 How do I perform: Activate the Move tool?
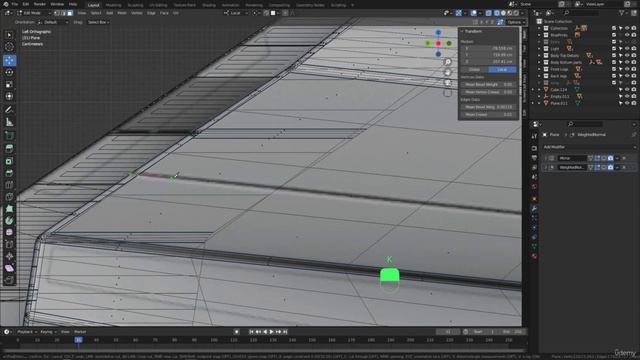tap(9, 60)
